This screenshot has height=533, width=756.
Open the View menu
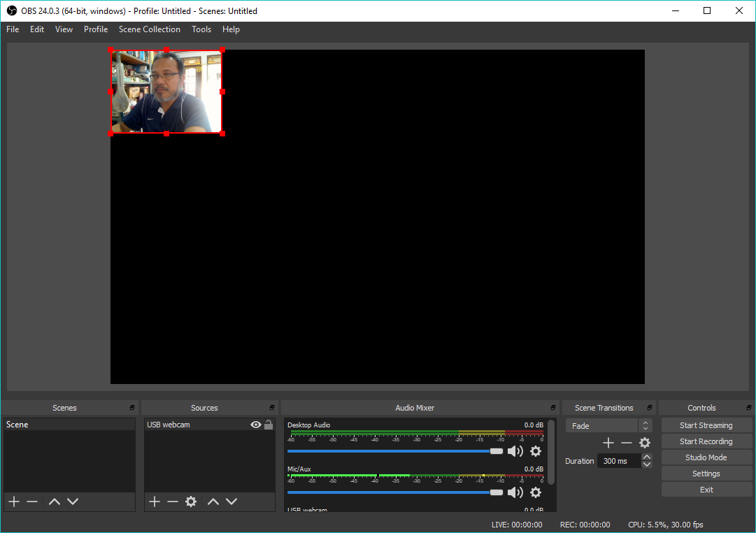point(64,29)
